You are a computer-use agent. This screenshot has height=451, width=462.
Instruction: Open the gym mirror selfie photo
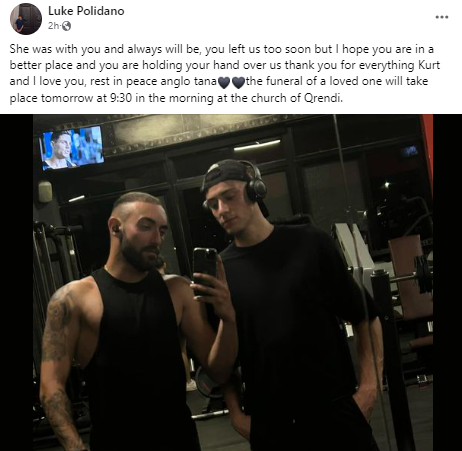coord(233,283)
